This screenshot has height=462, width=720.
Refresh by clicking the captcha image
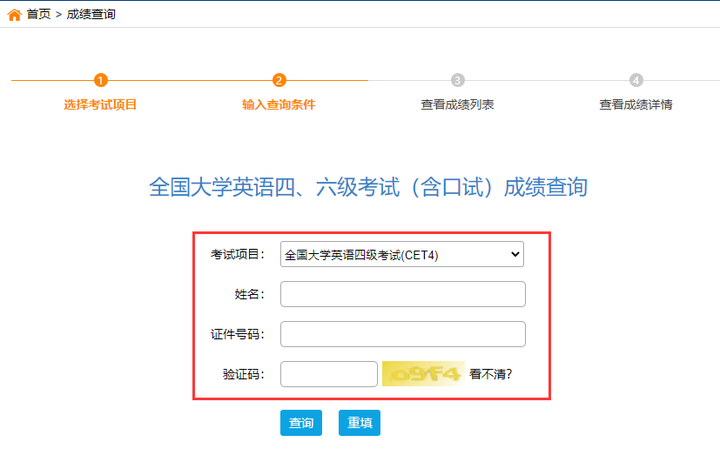point(423,374)
